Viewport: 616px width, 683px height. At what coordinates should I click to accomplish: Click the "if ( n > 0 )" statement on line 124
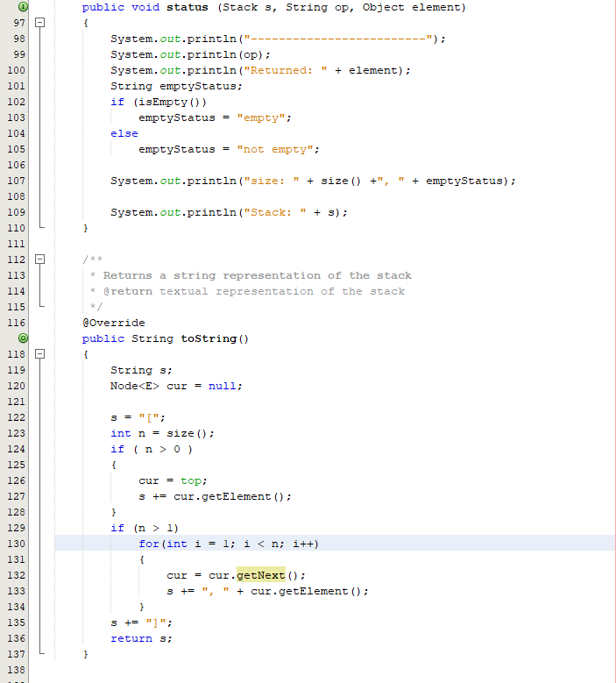coord(152,449)
